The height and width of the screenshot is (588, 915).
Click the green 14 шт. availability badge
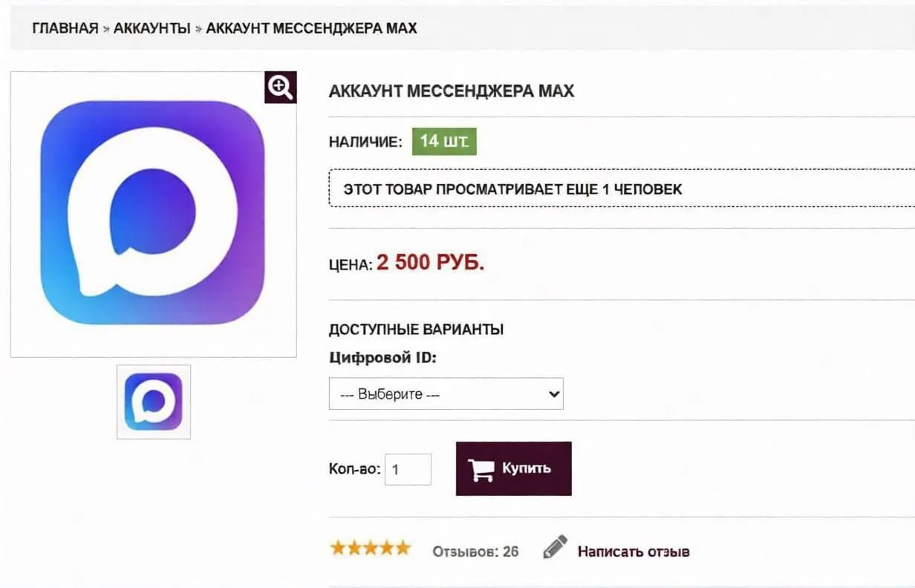coord(444,141)
